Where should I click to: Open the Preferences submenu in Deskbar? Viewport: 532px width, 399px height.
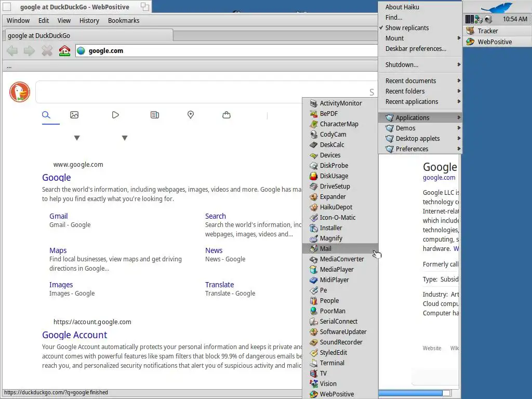[x=420, y=149]
